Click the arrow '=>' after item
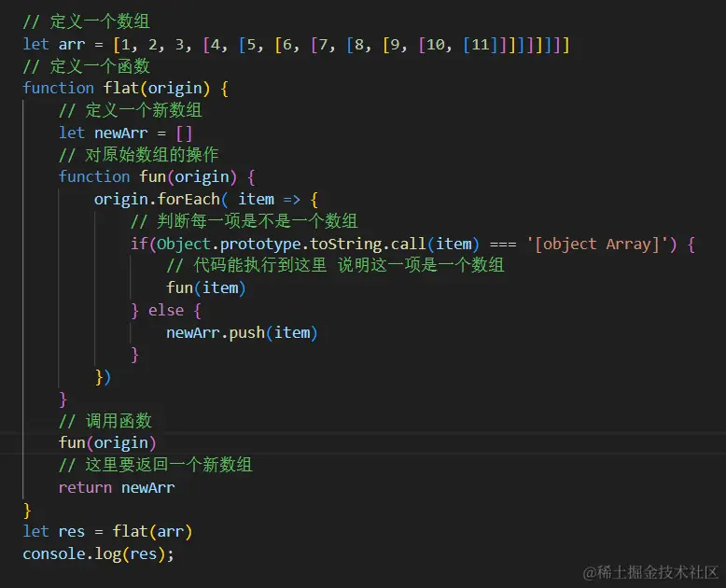Viewport: 726px width, 588px height. click(x=292, y=200)
